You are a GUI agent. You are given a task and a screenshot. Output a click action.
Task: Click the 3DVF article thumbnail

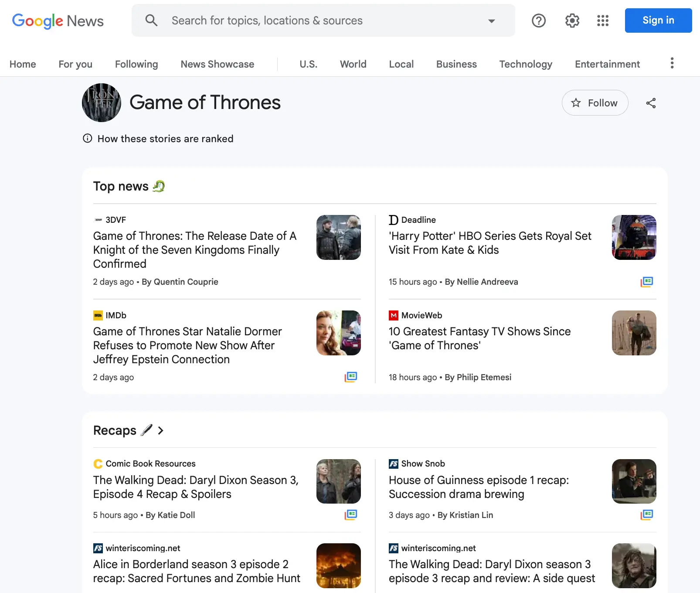[339, 237]
